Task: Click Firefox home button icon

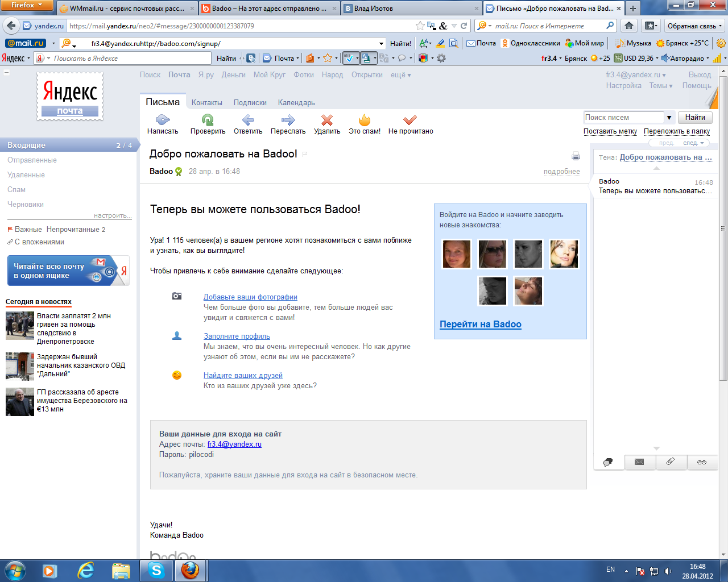Action: [629, 26]
